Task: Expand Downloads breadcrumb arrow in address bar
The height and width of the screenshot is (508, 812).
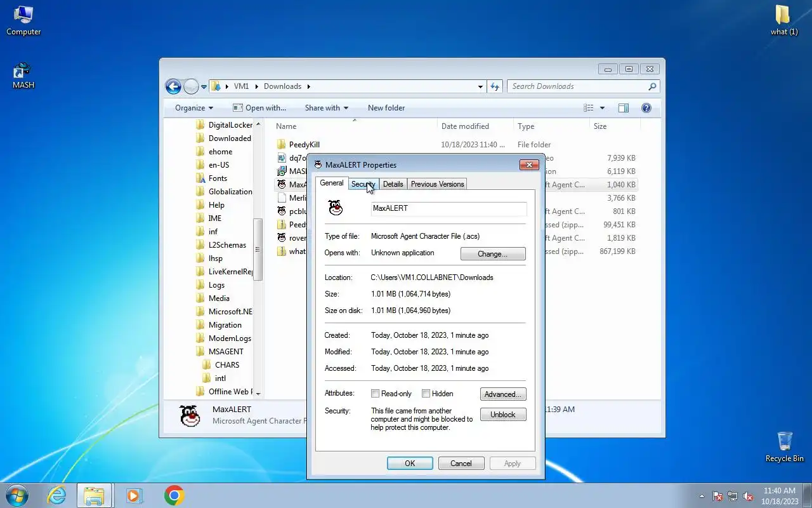Action: (x=308, y=86)
